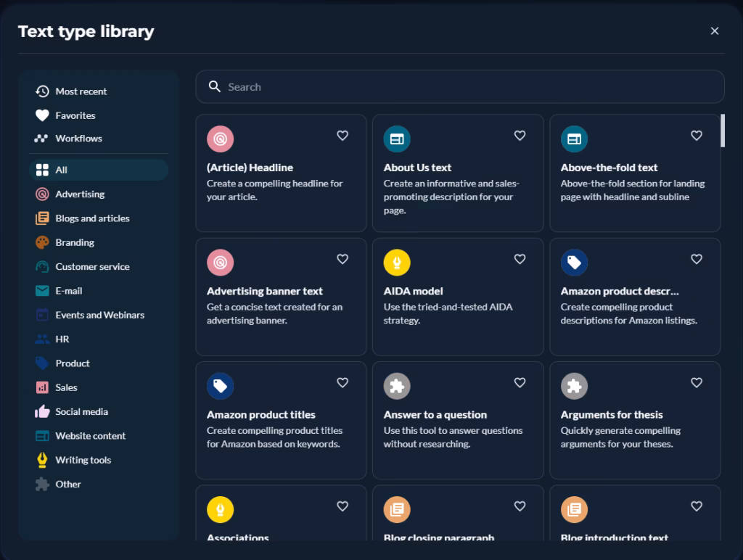Click the (Article) Headline pink target icon
The width and height of the screenshot is (743, 560).
pos(221,139)
